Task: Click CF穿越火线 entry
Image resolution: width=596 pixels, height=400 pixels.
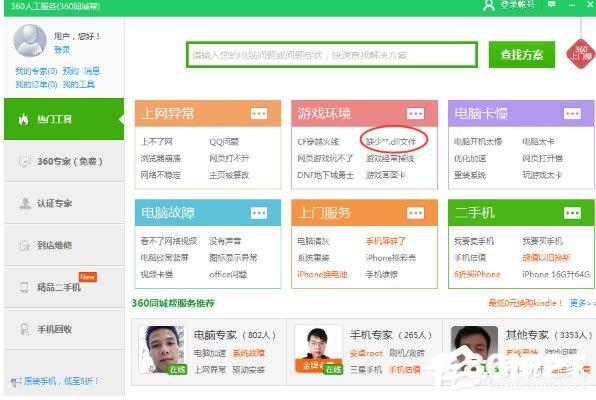Action: (x=318, y=142)
